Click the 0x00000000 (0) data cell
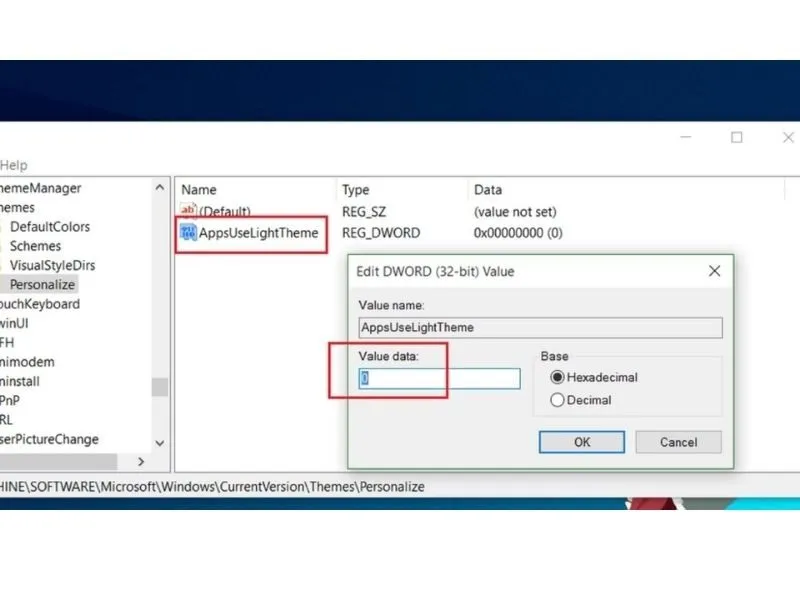Viewport: 800px width, 600px height. [518, 233]
